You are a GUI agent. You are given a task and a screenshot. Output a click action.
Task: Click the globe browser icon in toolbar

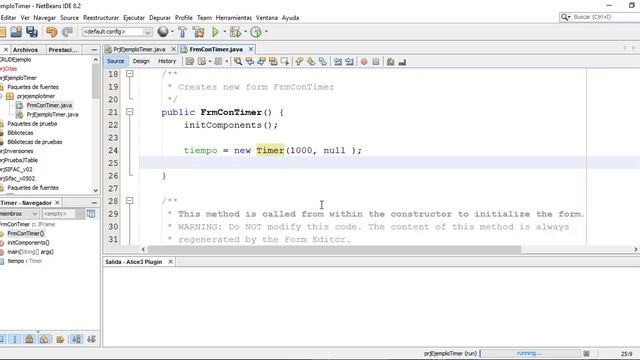163,31
